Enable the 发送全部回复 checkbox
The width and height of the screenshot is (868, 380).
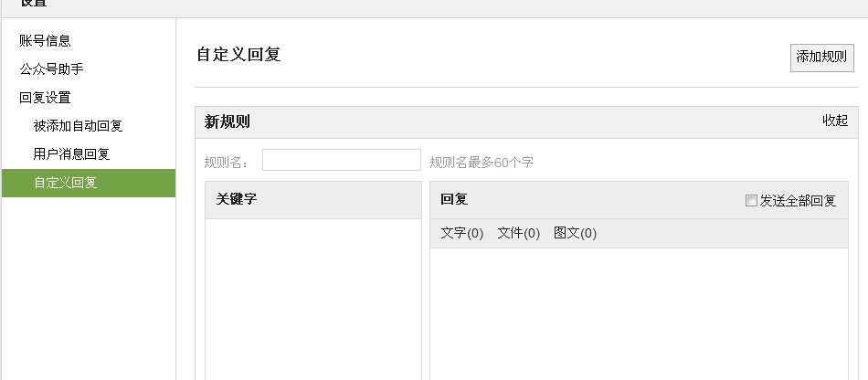(x=751, y=201)
